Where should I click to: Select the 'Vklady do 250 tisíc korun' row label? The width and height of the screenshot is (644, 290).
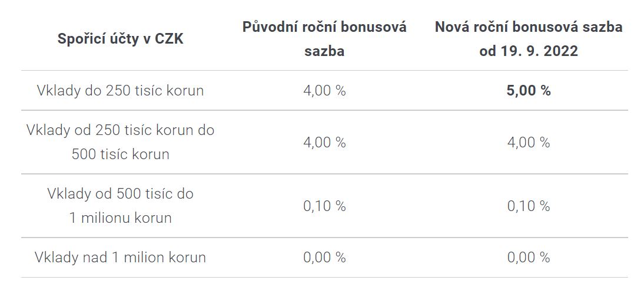(x=120, y=91)
